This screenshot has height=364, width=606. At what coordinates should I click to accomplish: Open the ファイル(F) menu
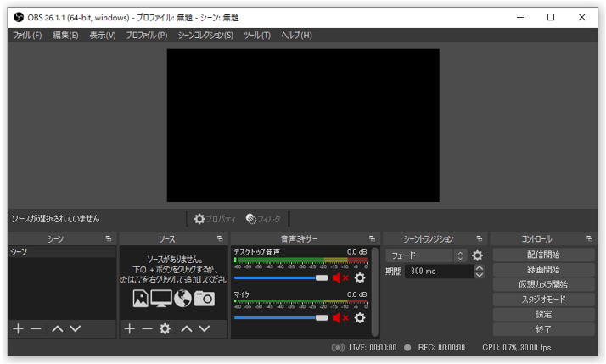26,36
